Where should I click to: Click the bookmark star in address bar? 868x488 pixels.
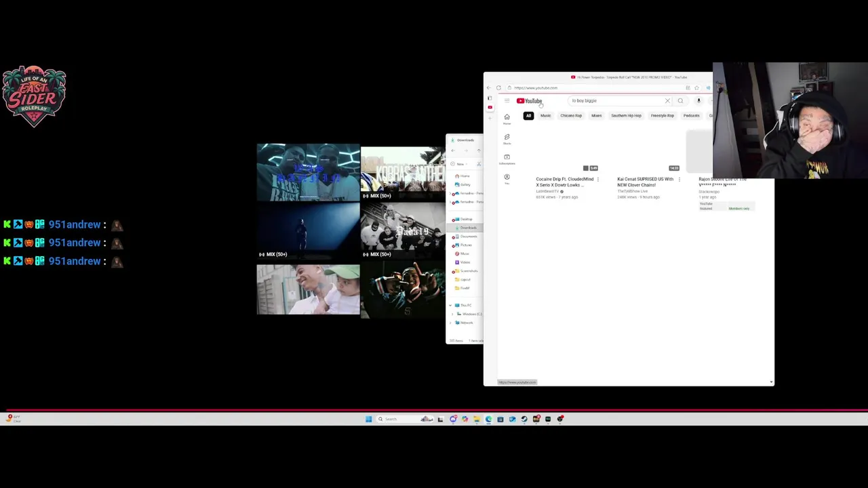[x=696, y=87]
